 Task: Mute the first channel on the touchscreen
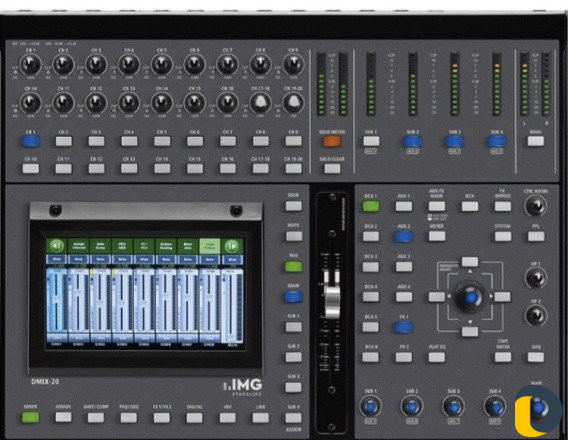pos(57,259)
